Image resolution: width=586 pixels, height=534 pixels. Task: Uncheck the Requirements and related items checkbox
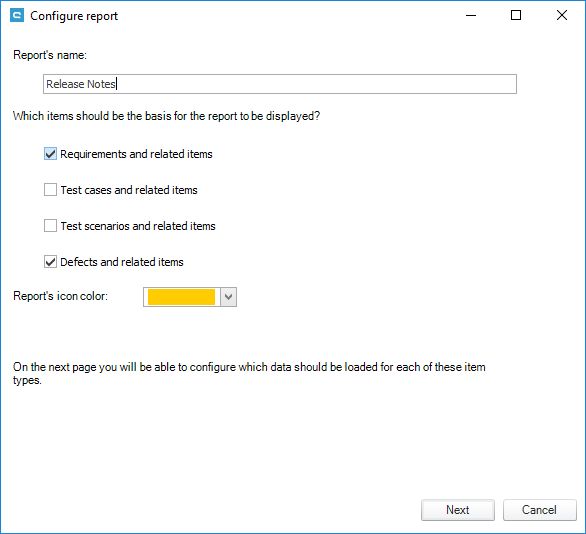click(50, 154)
